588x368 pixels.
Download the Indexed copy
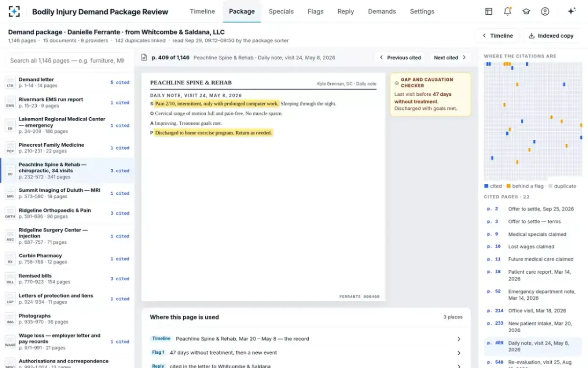click(x=551, y=36)
